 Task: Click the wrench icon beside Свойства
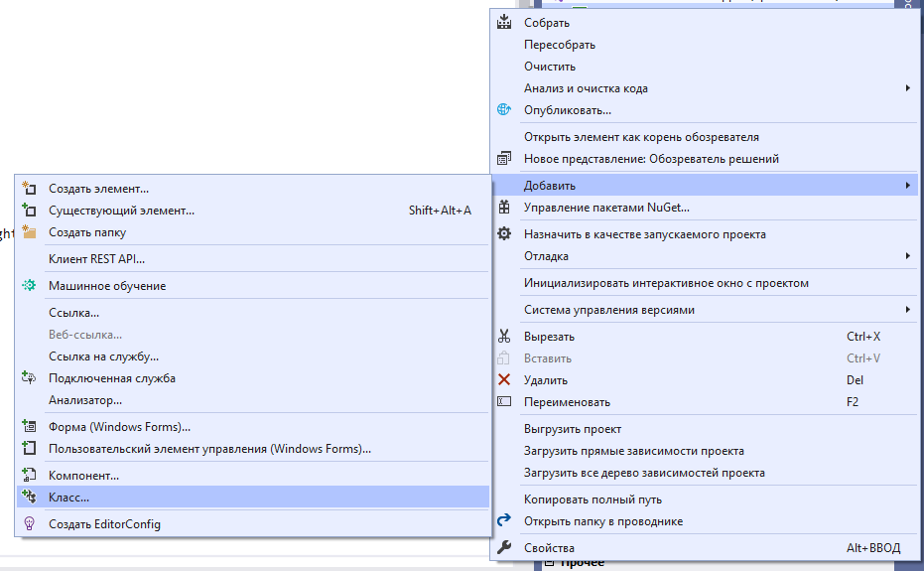pos(504,548)
